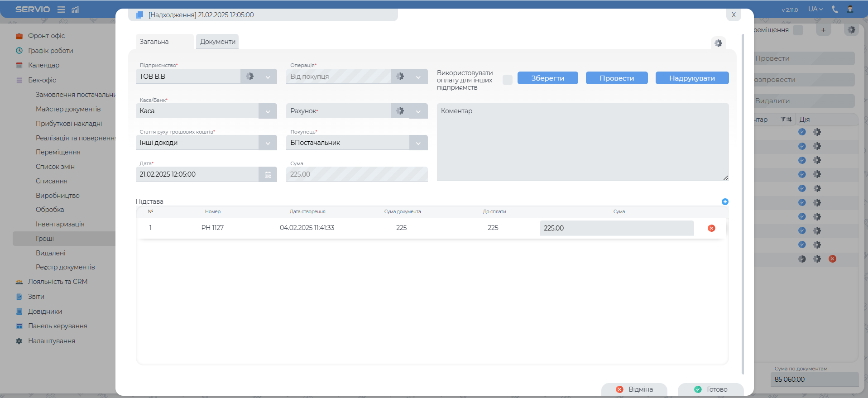Click the Коментар text area
This screenshot has height=398, width=868.
(582, 143)
